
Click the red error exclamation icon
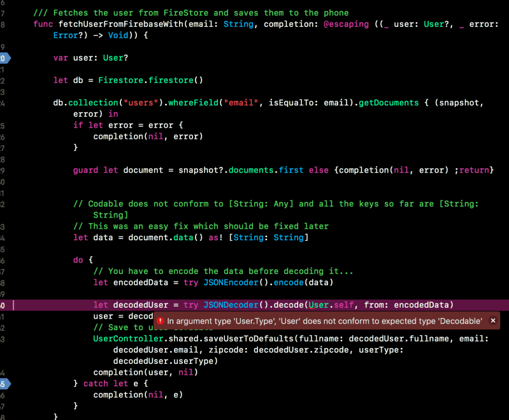[x=160, y=321]
